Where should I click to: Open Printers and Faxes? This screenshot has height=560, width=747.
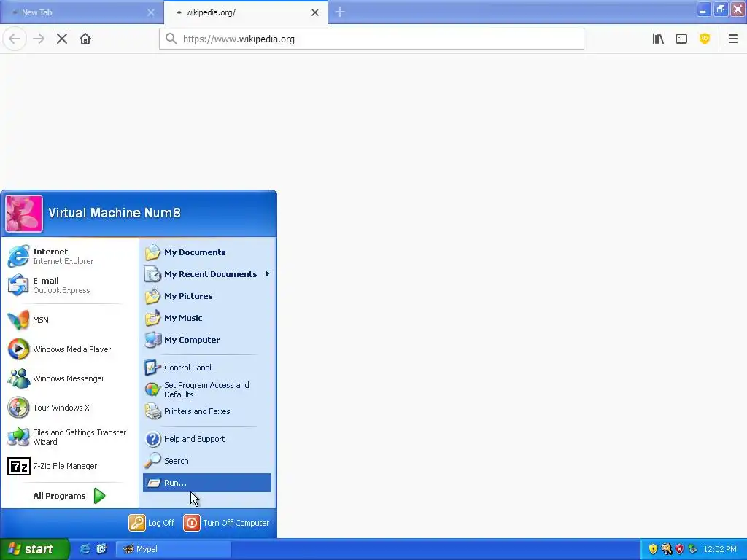coord(206,411)
